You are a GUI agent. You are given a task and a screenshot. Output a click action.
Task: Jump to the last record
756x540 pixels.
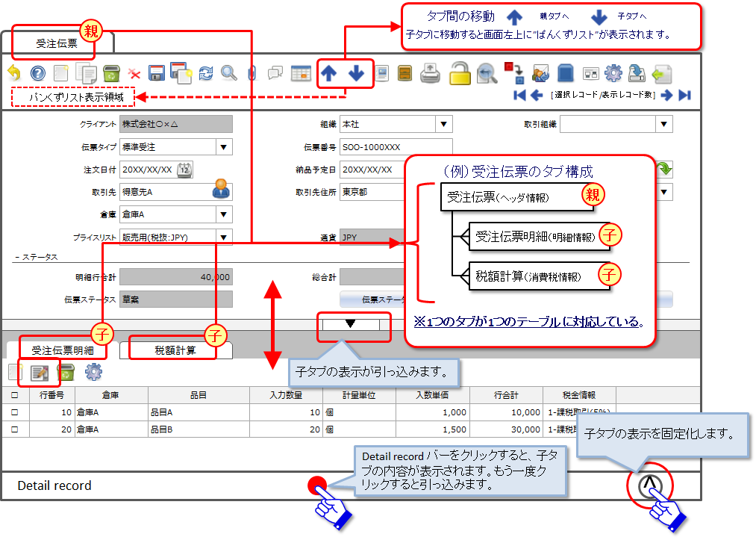click(x=684, y=95)
